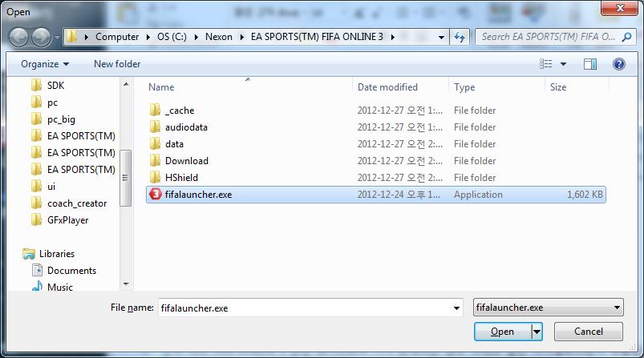Screen dimensions: 644x358
Task: Open the address bar history dropdown
Action: pos(441,37)
